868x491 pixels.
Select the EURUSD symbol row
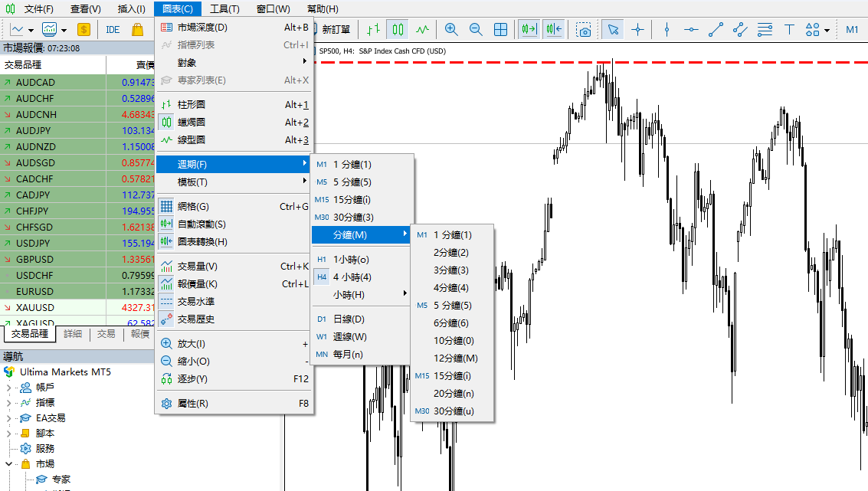pos(34,291)
